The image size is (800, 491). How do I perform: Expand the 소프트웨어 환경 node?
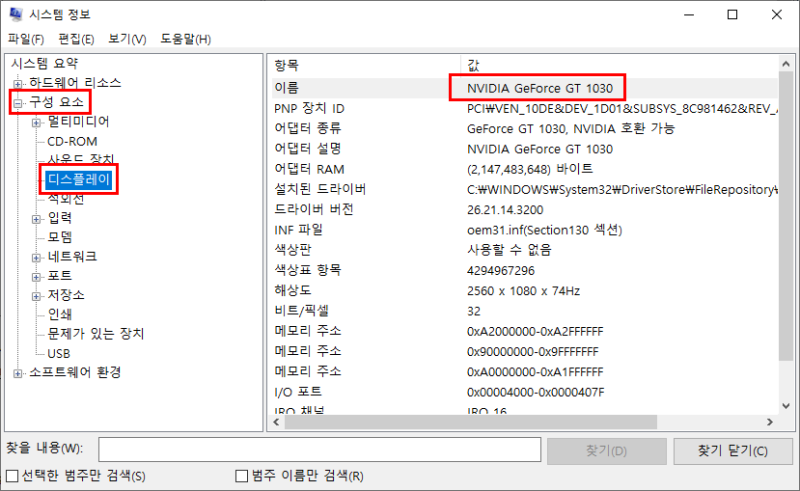tap(18, 373)
